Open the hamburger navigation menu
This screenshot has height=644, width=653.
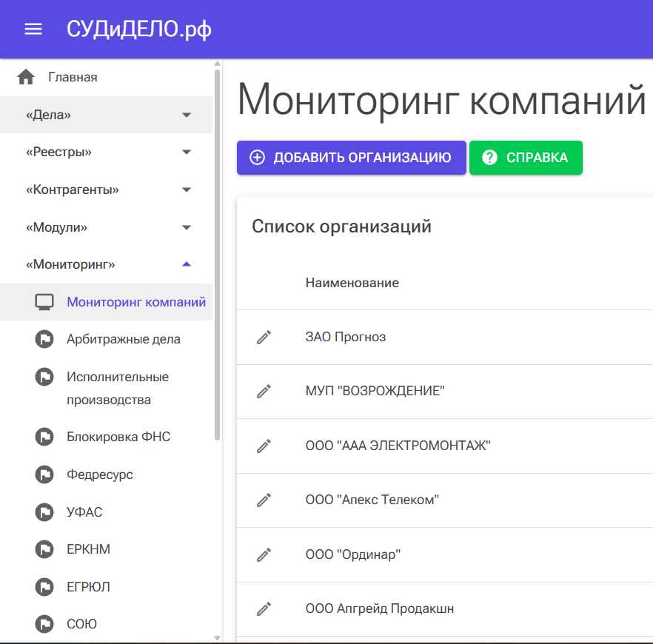(33, 29)
